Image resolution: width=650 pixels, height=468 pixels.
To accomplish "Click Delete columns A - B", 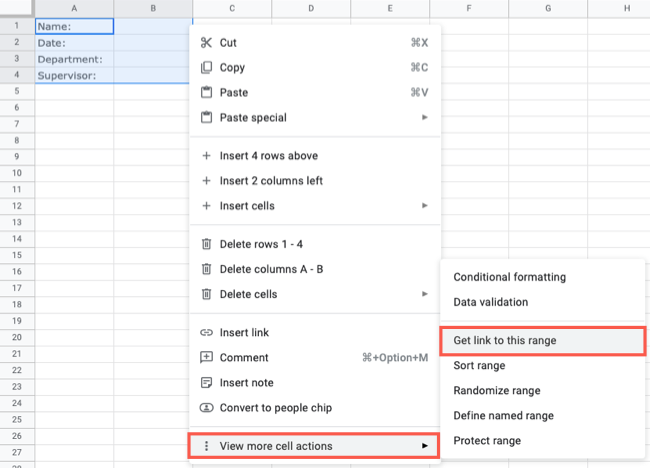I will 271,269.
